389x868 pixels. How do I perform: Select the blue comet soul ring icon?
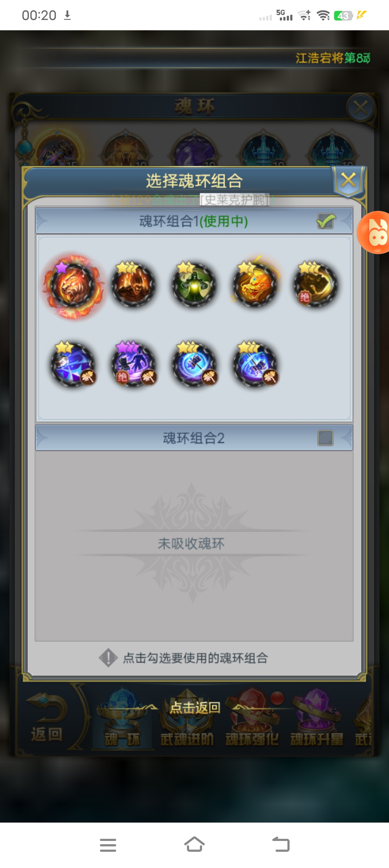(x=73, y=364)
